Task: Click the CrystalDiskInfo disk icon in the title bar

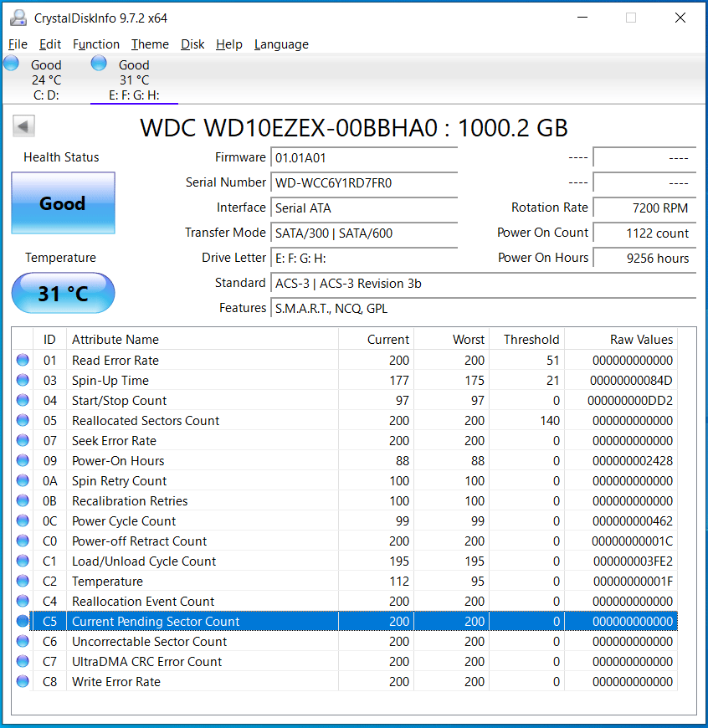Action: (18, 17)
